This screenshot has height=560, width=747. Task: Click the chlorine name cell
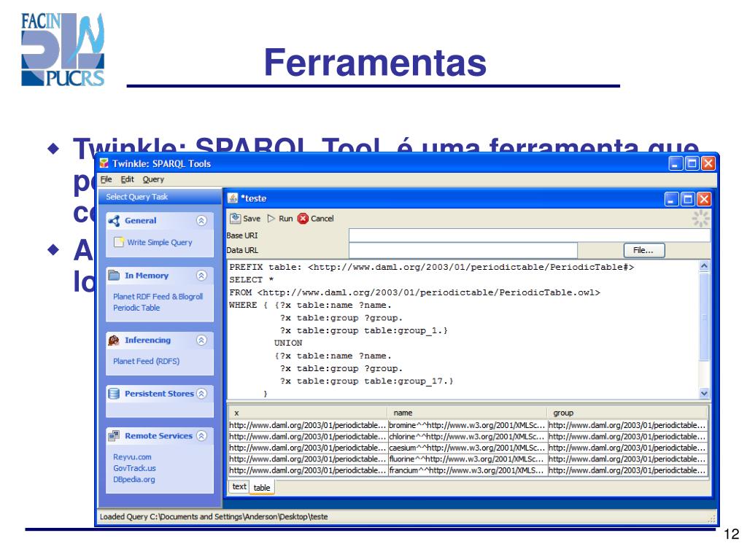[467, 437]
